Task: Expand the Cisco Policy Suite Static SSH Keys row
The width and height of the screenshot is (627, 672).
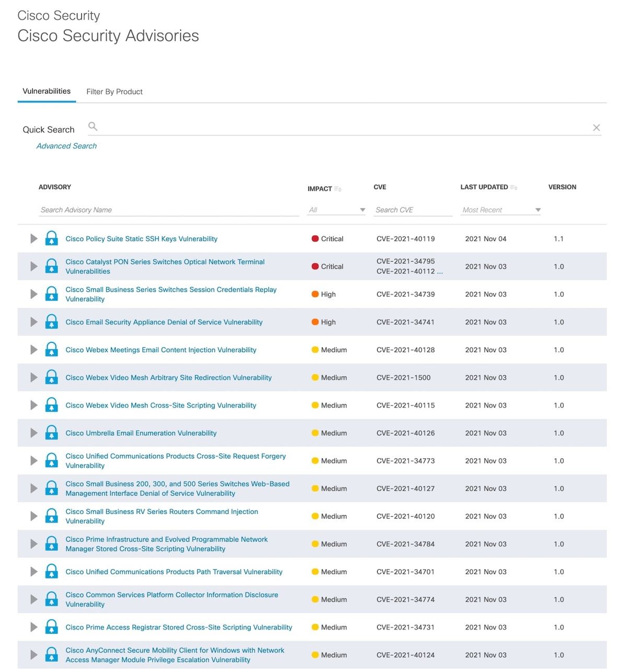Action: (34, 238)
